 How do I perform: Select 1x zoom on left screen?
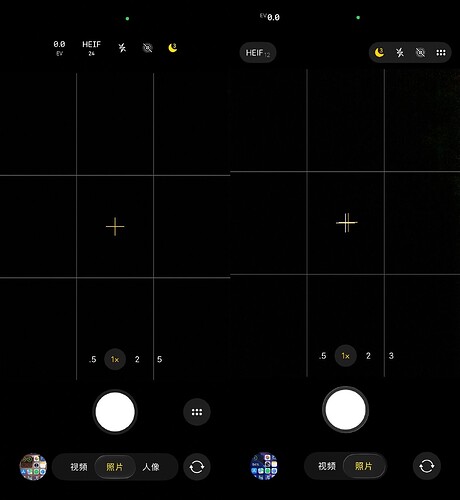click(x=115, y=359)
